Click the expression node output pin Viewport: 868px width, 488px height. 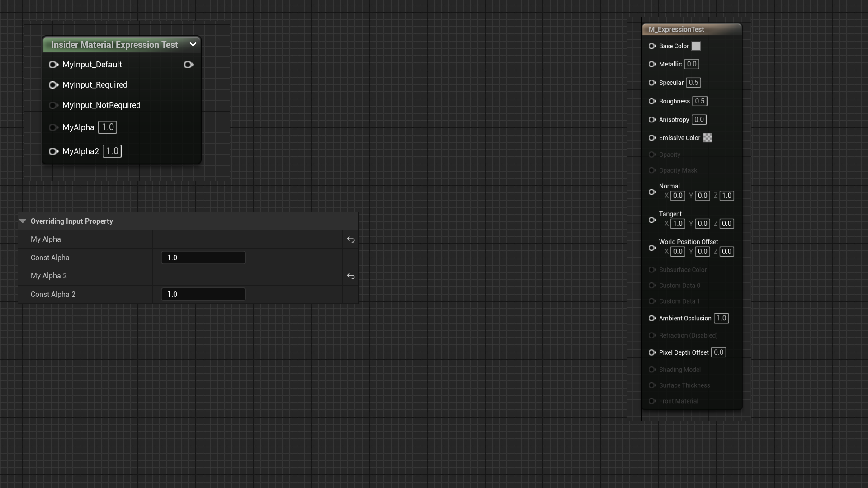189,65
